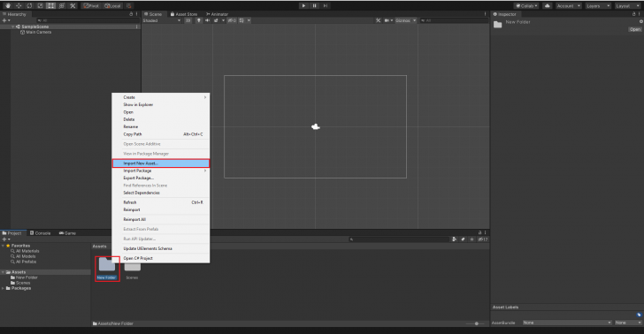The height and width of the screenshot is (334, 644).
Task: Open the Shaded draw mode dropdown
Action: pos(161,20)
